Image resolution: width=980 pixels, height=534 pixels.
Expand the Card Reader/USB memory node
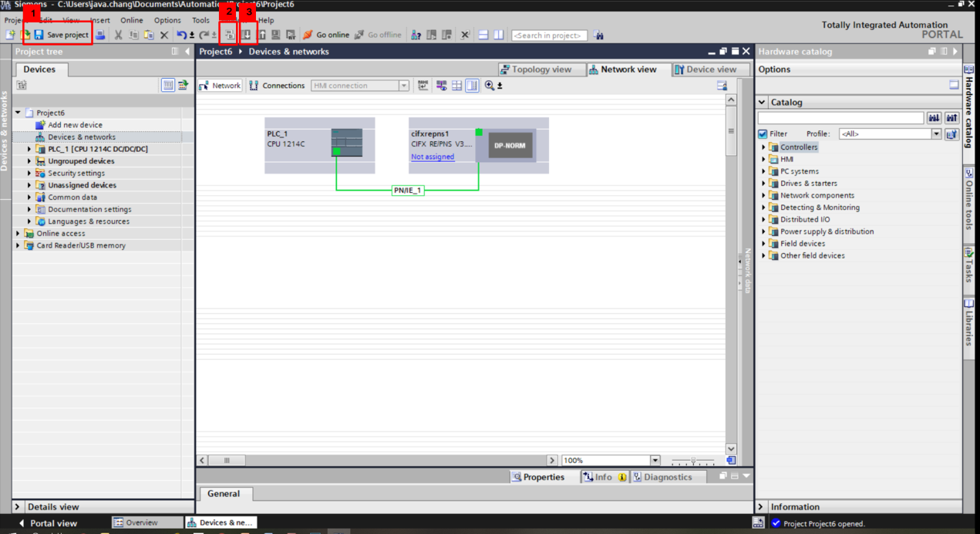point(19,245)
